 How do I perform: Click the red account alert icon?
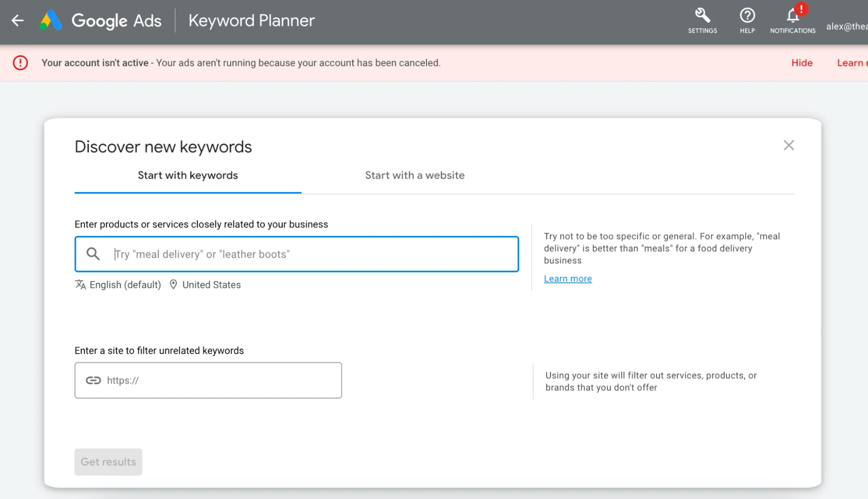pyautogui.click(x=20, y=63)
